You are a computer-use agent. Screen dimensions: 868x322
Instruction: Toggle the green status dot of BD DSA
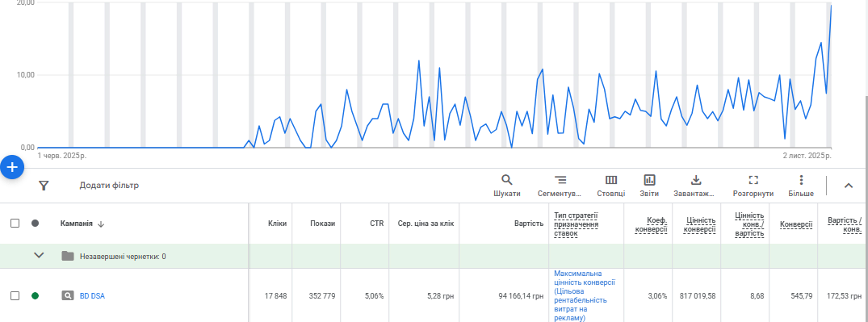[x=35, y=296]
